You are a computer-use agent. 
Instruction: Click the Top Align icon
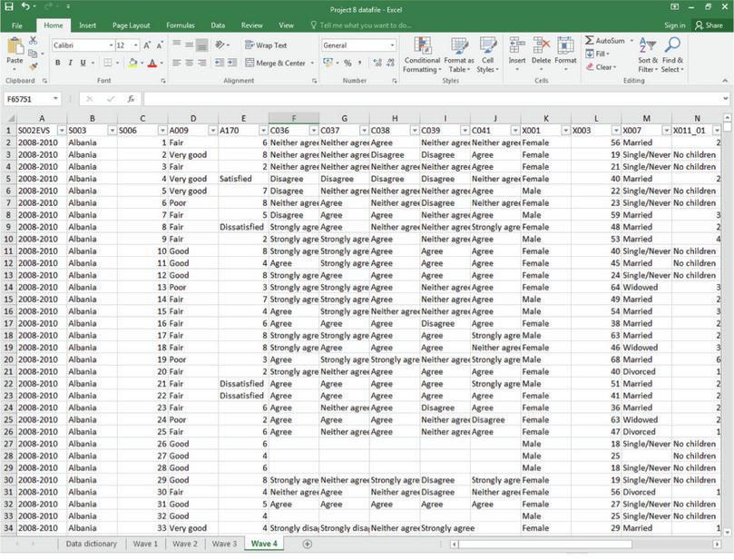(177, 45)
